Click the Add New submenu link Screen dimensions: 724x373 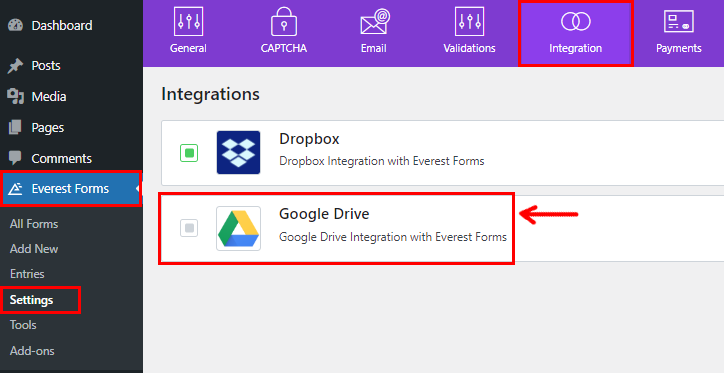[34, 249]
